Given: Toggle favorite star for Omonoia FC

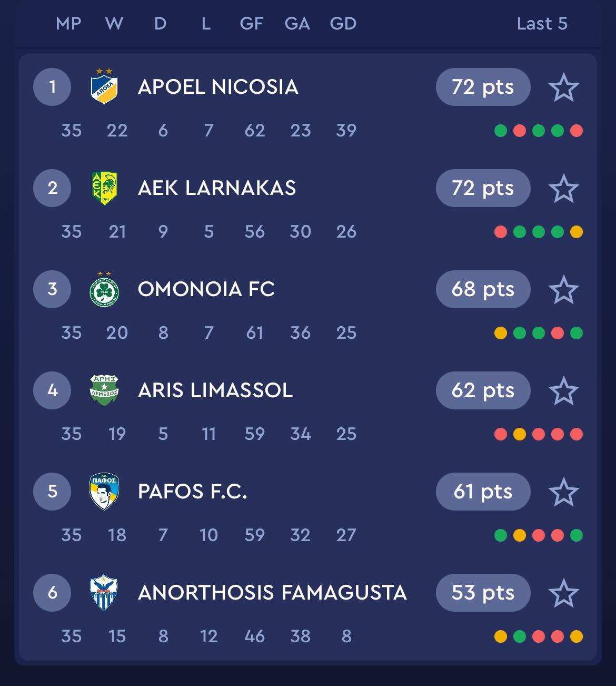Looking at the screenshot, I should [564, 290].
